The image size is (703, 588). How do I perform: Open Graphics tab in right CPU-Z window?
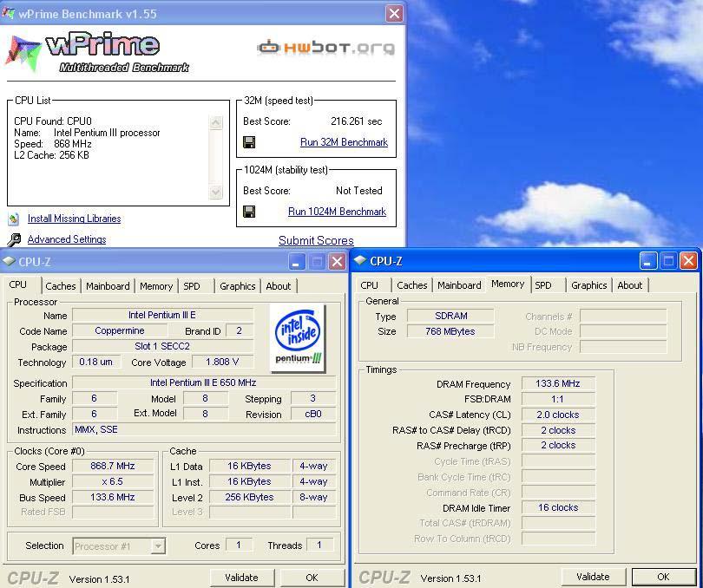[588, 285]
